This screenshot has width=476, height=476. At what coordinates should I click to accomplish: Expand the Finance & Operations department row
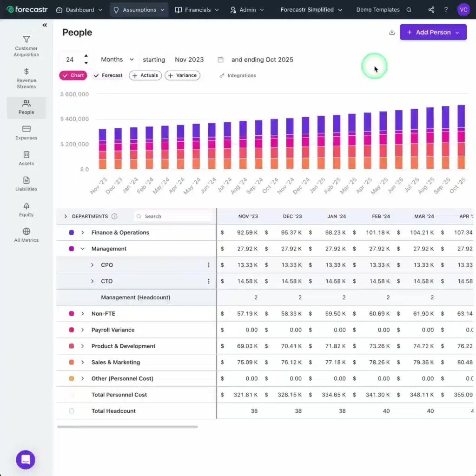click(83, 232)
